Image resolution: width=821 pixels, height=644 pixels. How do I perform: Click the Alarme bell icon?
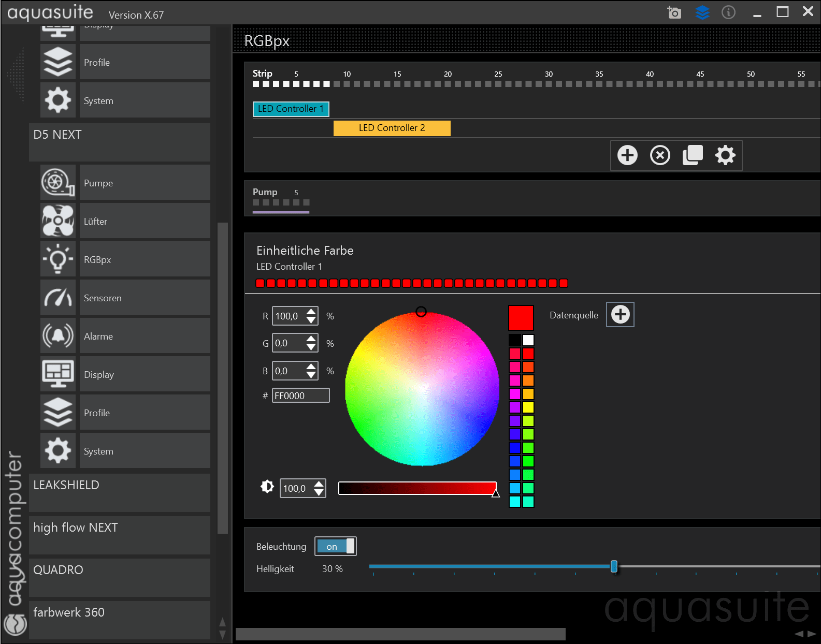[58, 336]
